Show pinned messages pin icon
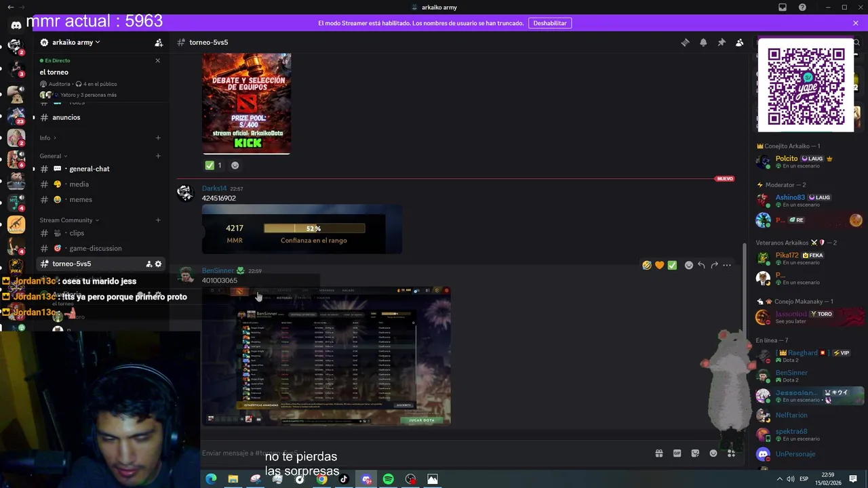The width and height of the screenshot is (868, 488). [x=722, y=42]
